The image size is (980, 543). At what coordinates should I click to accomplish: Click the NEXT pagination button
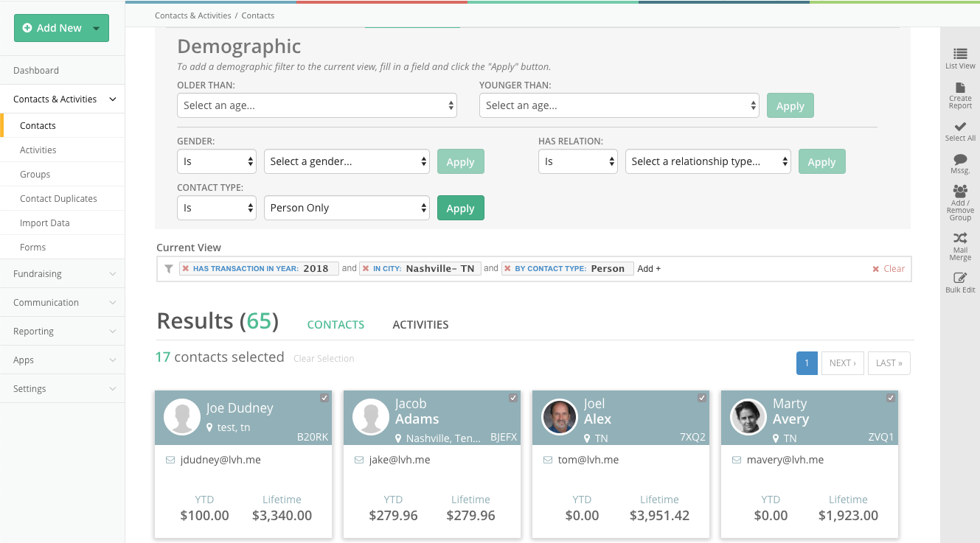[842, 362]
